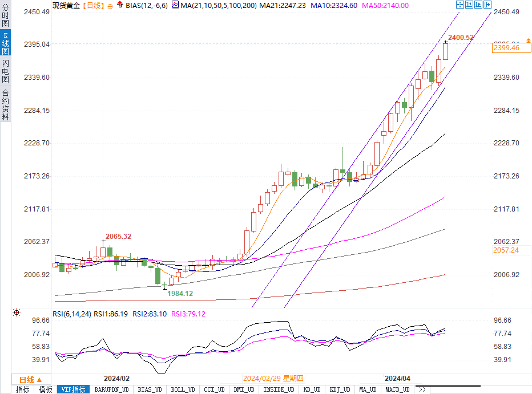Viewport: 532px width, 394px height.
Task: Open the 合约资料 side tab
Action: 5,105
